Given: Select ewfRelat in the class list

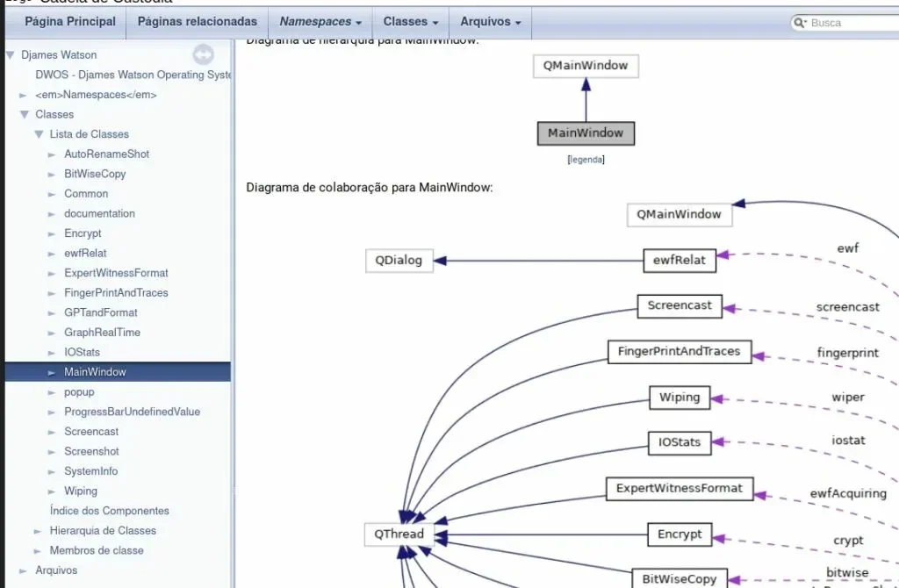Looking at the screenshot, I should (85, 254).
